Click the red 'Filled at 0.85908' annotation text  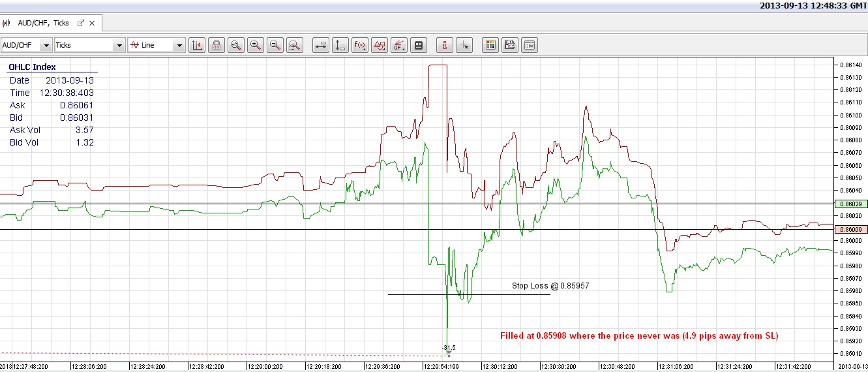pos(639,335)
